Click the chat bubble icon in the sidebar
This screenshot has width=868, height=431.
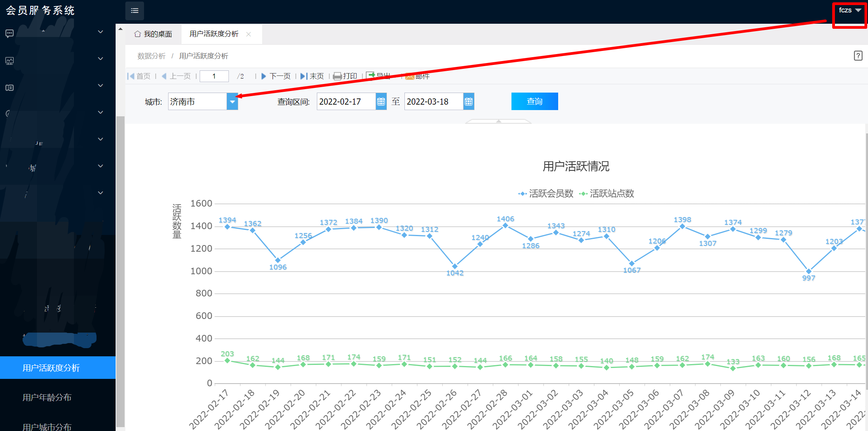pyautogui.click(x=10, y=33)
